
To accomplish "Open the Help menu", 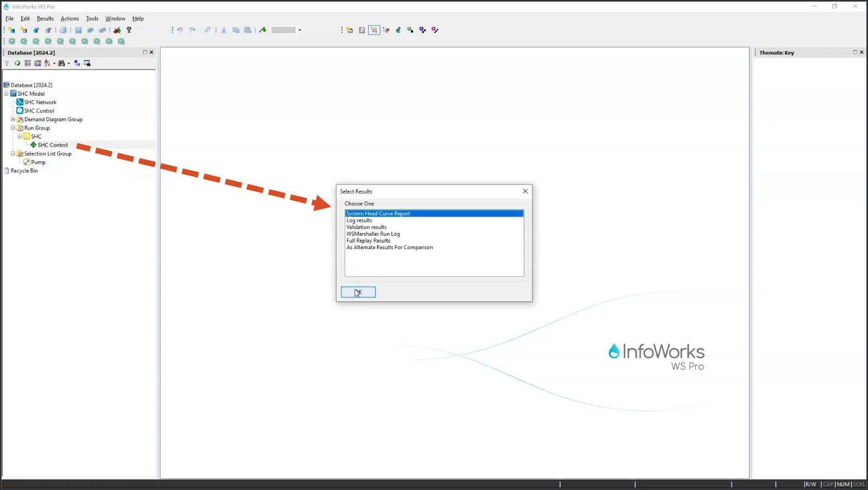I will point(138,18).
